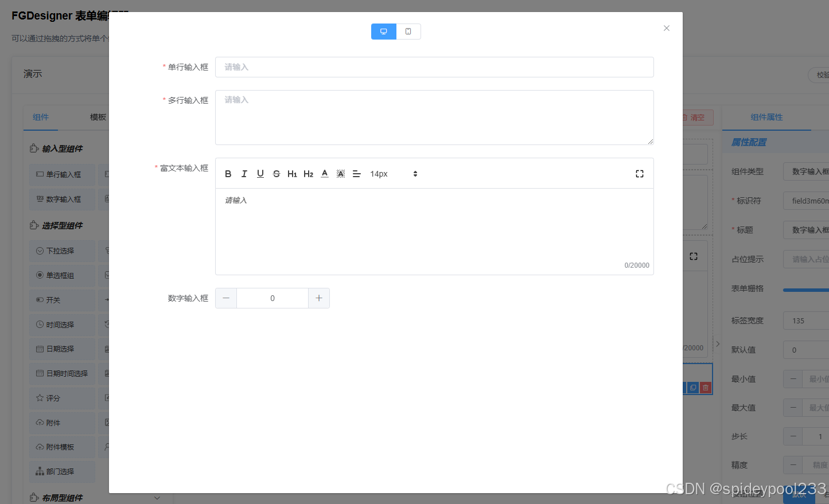Click inside the rich text editing area
The width and height of the screenshot is (829, 504).
[x=434, y=232]
